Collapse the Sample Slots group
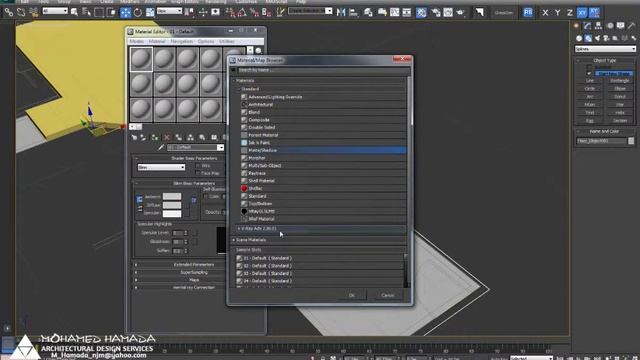Viewport: 640px width, 360px height. pos(319,250)
